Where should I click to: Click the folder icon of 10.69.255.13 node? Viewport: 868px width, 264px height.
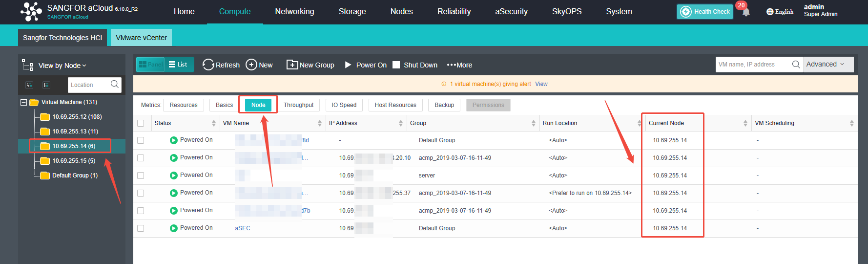(x=45, y=132)
